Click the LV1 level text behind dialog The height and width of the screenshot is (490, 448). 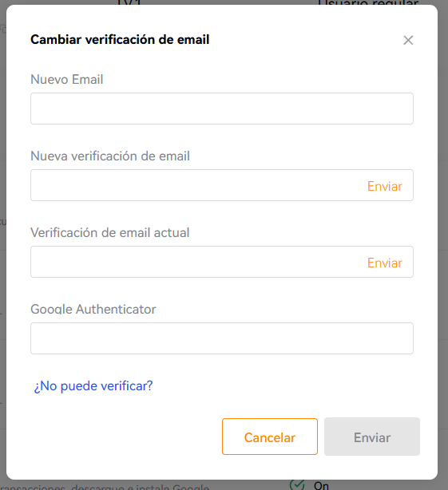pyautogui.click(x=129, y=2)
